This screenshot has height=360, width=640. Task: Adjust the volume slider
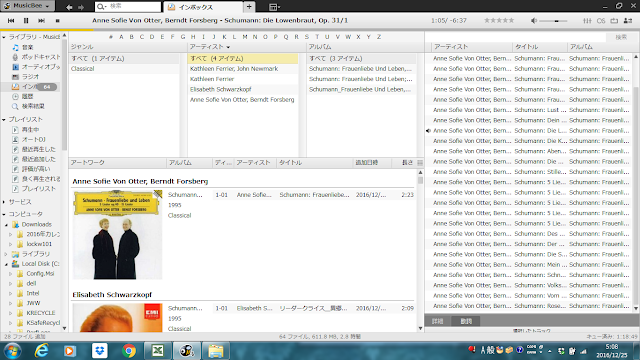point(553,20)
